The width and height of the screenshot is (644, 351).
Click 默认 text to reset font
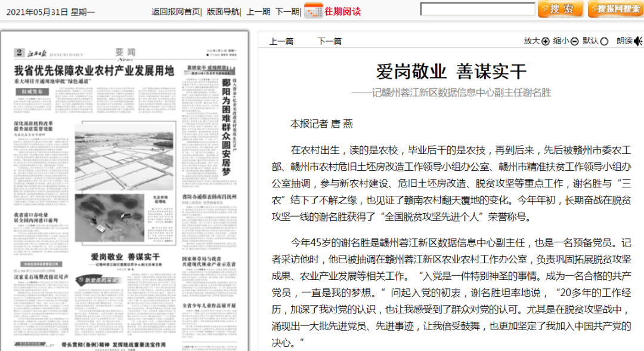[590, 41]
